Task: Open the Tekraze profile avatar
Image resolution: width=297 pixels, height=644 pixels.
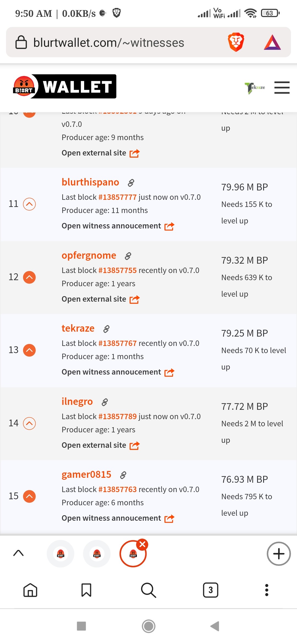Action: point(255,88)
